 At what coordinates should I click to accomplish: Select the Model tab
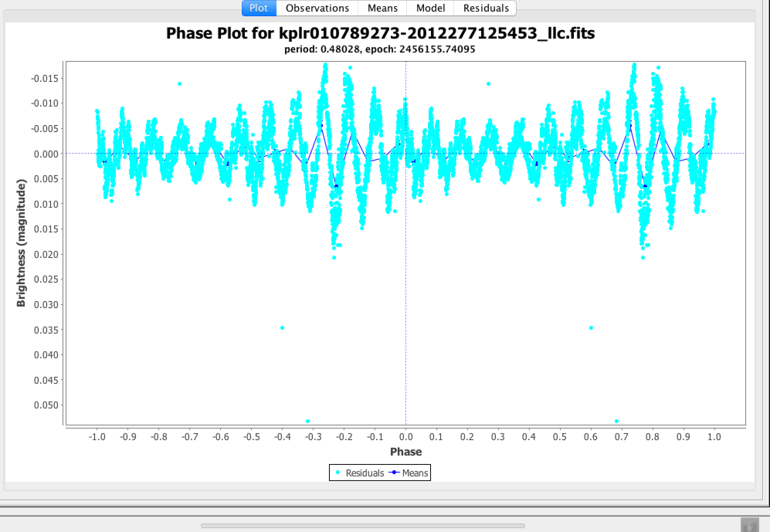point(430,8)
